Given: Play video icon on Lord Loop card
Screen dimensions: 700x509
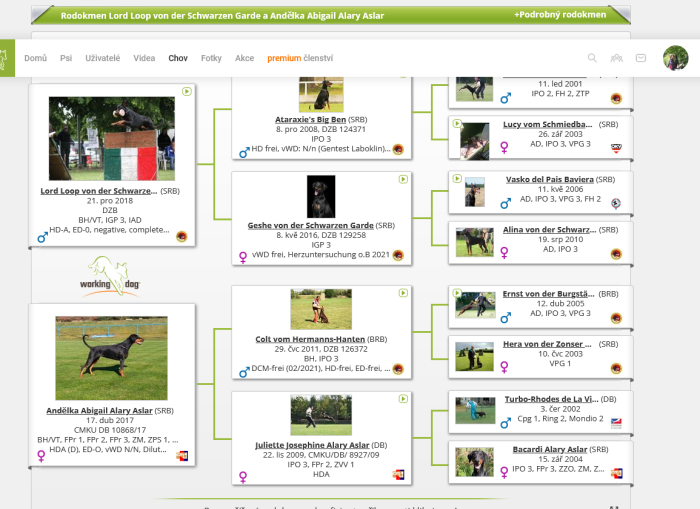Looking at the screenshot, I should tap(187, 92).
